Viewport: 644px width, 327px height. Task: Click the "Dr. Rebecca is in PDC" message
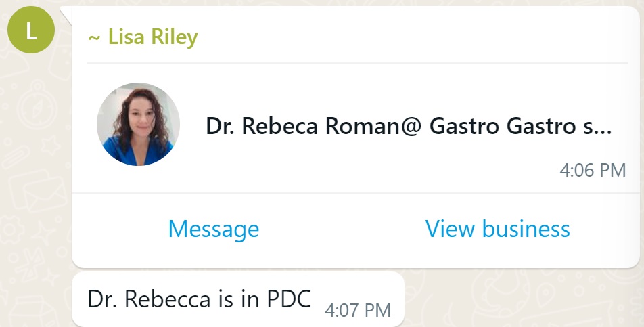(200, 299)
